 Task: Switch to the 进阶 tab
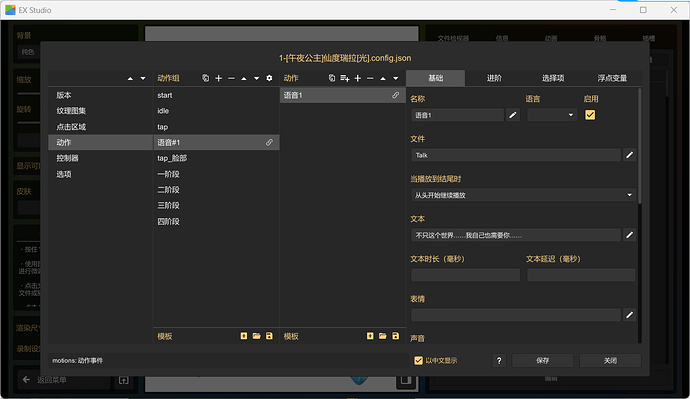[x=494, y=78]
